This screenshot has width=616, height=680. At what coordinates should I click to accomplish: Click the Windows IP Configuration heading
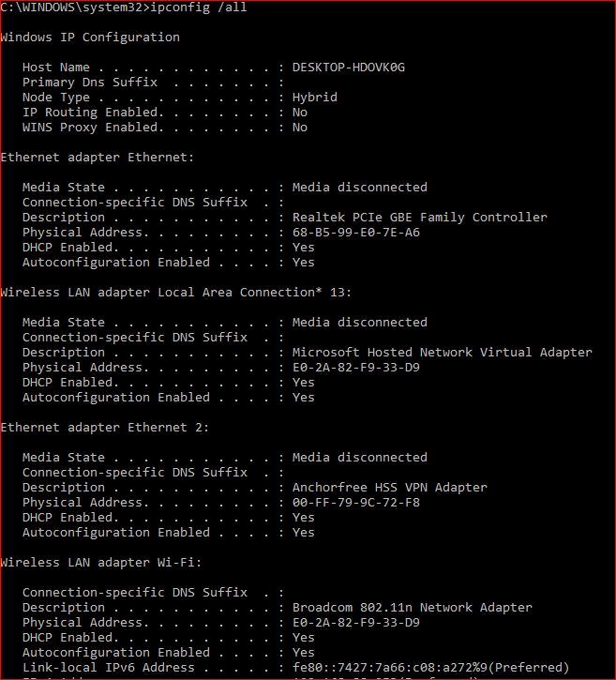(90, 38)
